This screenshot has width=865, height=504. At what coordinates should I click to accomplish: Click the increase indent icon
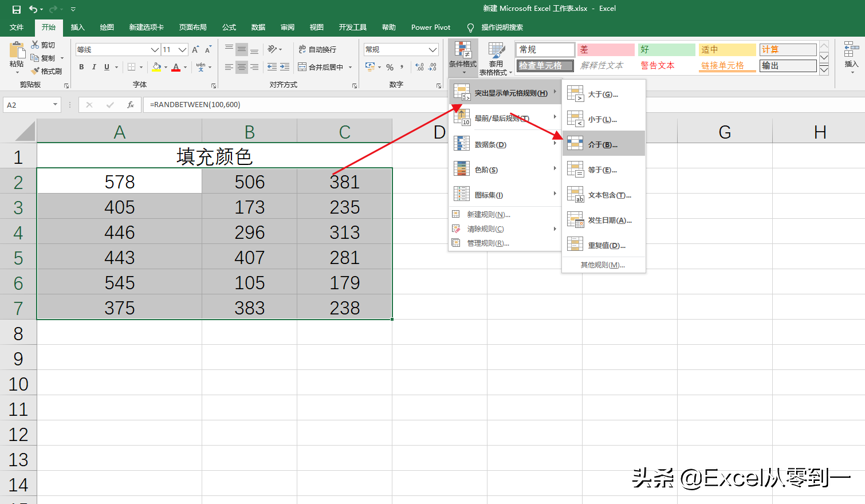click(x=285, y=67)
